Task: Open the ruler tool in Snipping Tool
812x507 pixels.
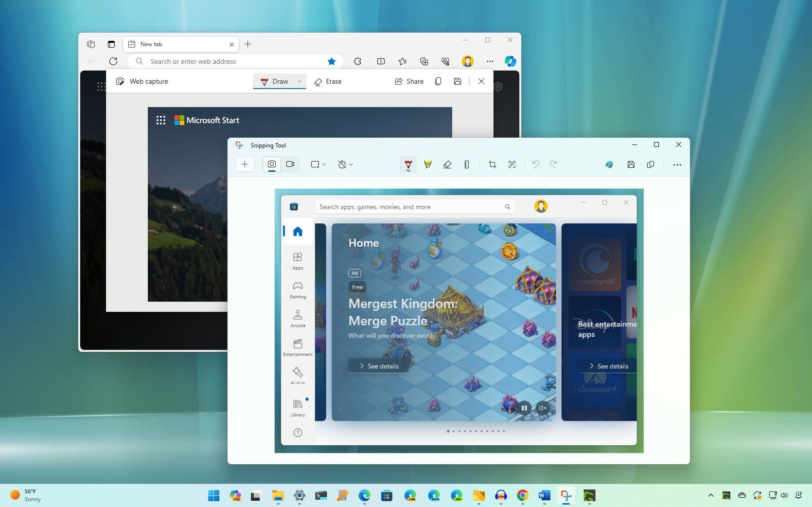Action: pos(467,164)
